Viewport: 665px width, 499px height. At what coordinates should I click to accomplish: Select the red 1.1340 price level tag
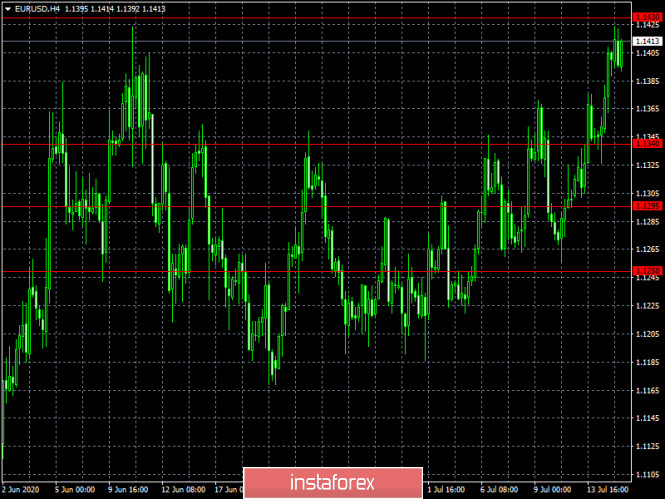click(x=647, y=144)
